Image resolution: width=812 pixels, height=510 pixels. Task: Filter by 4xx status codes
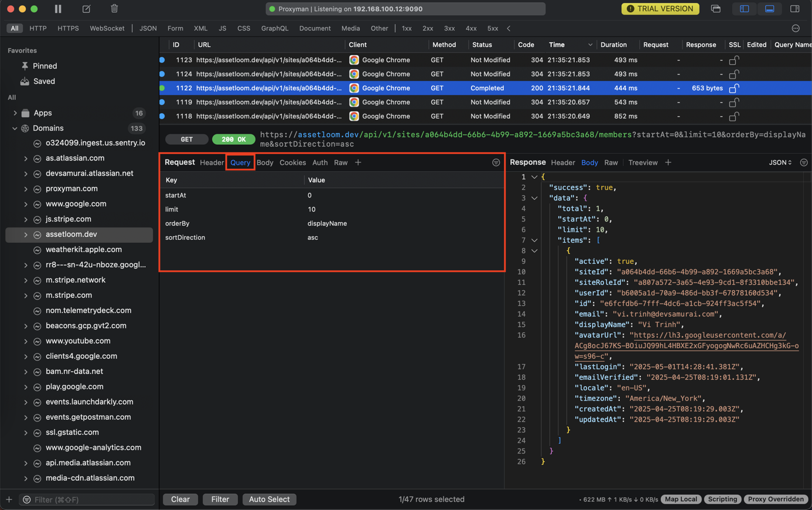click(x=471, y=28)
